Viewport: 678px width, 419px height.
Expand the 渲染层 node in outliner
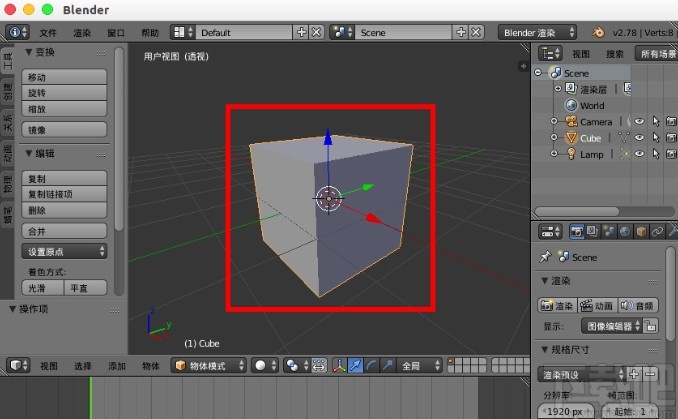[558, 89]
